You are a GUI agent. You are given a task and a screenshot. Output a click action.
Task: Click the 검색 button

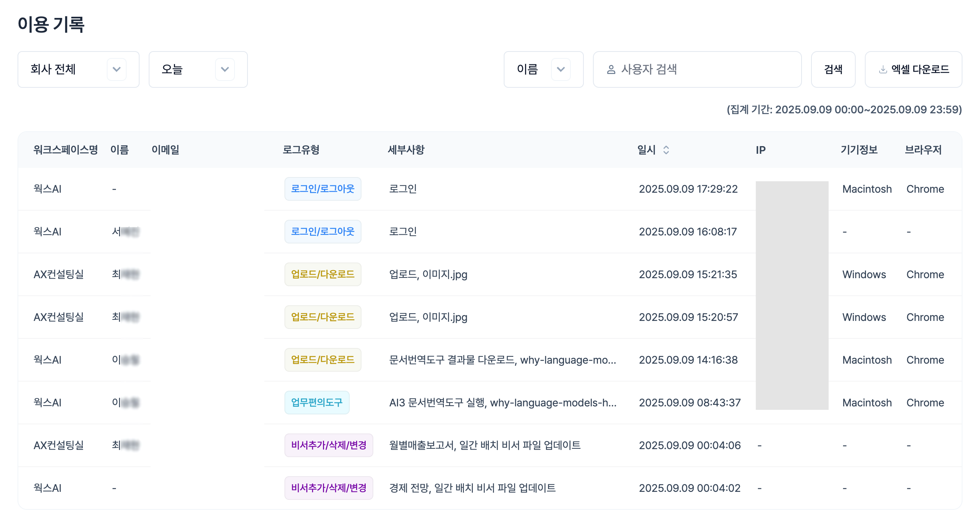pos(833,69)
